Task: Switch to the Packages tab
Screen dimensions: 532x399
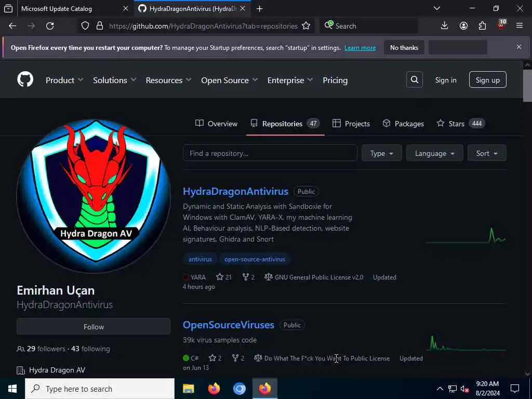Action: 403,124
